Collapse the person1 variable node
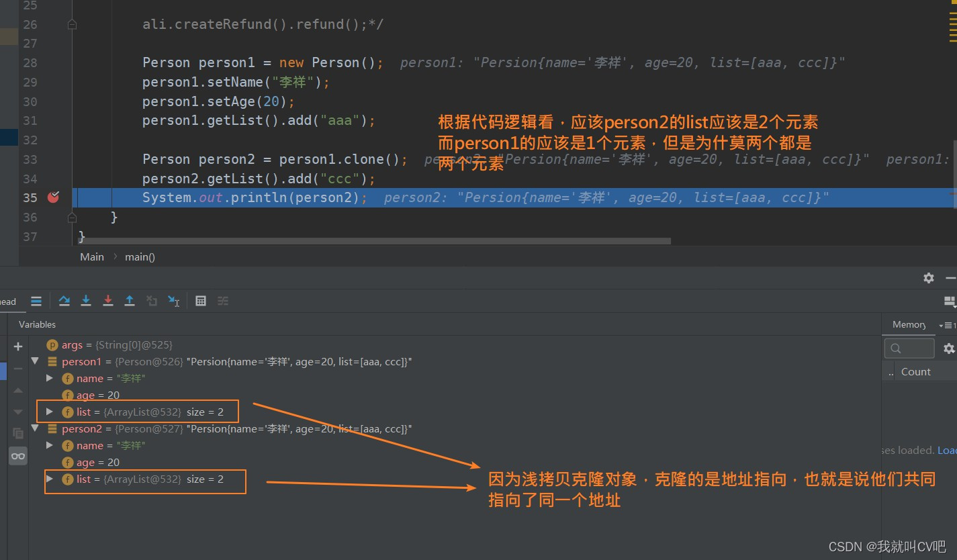Screen dimensions: 957x560 [x=35, y=361]
